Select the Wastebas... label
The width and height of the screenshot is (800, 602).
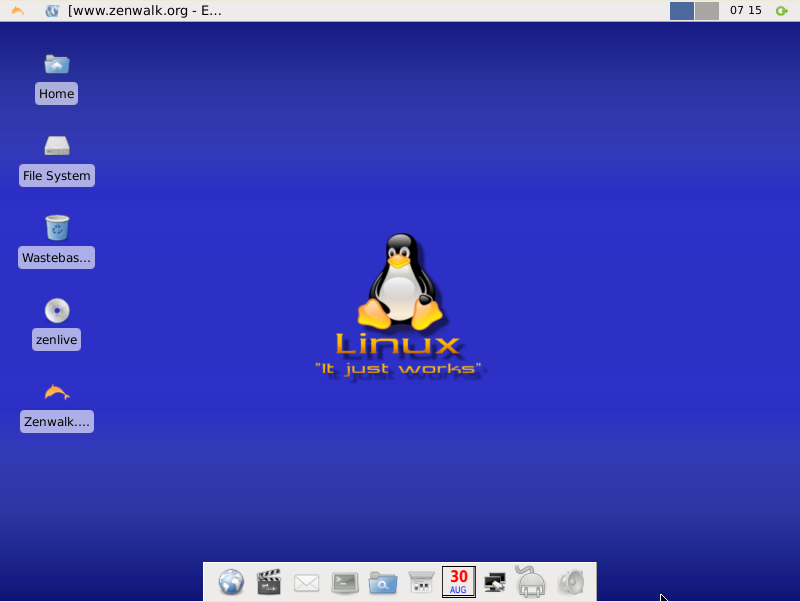tap(57, 258)
